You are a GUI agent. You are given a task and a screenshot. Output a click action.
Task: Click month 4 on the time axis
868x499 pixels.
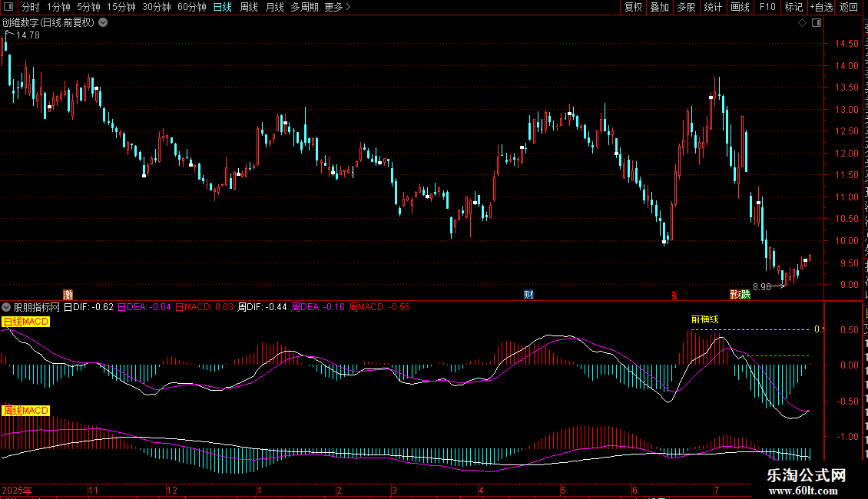pyautogui.click(x=481, y=490)
